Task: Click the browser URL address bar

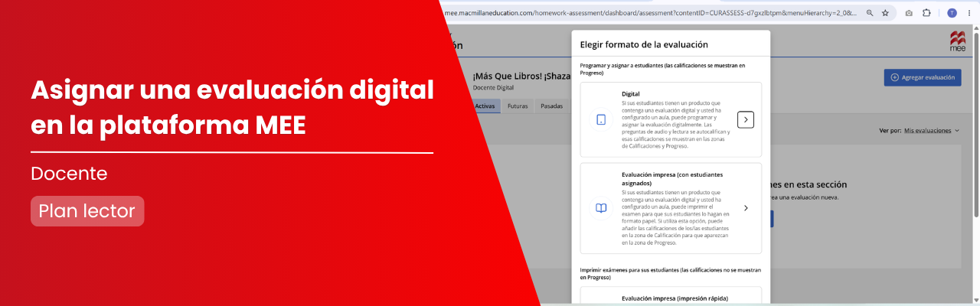Action: pos(649,13)
